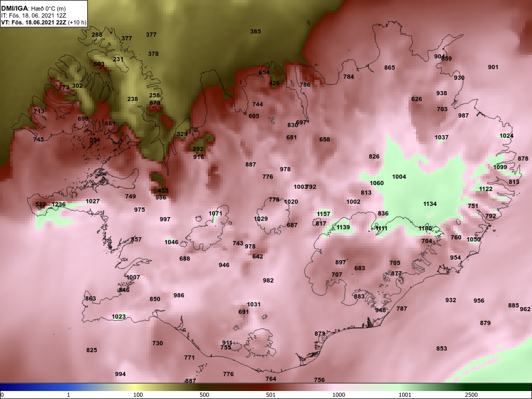Screen dimensions: 532x399
Task: Click the 1002 value label
Action: (353, 202)
